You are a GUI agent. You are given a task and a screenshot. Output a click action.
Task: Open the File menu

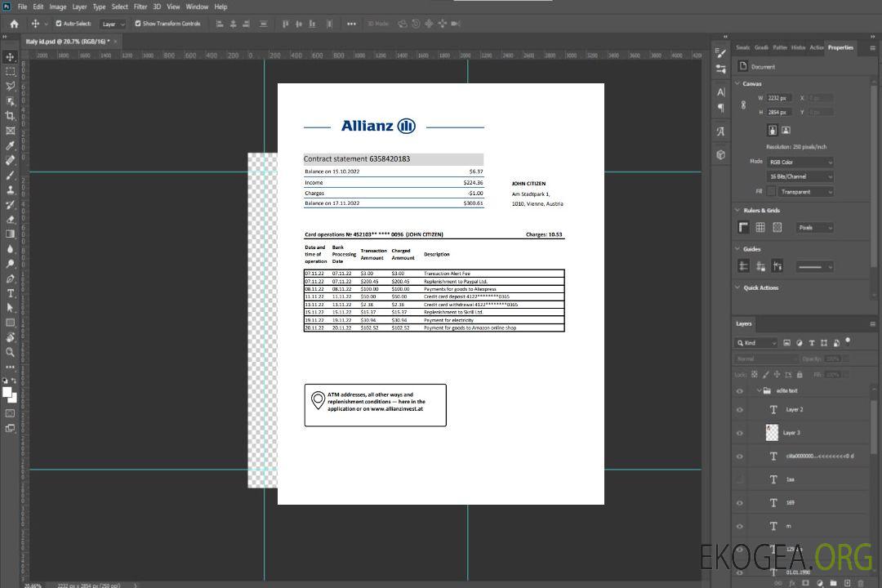[23, 7]
